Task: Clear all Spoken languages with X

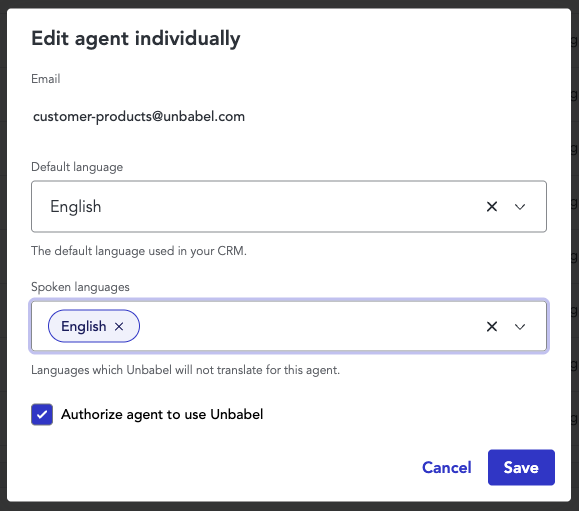Action: (492, 326)
